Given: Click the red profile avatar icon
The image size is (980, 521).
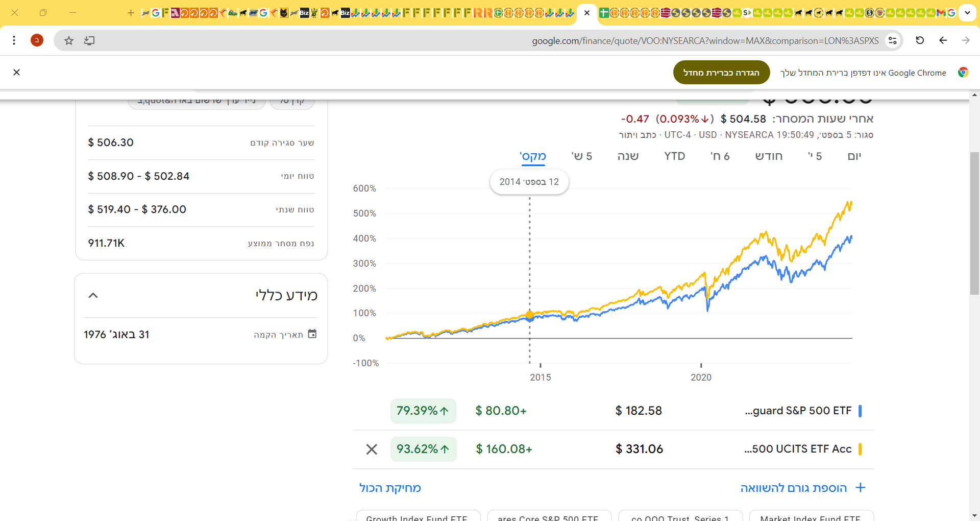Looking at the screenshot, I should [37, 40].
